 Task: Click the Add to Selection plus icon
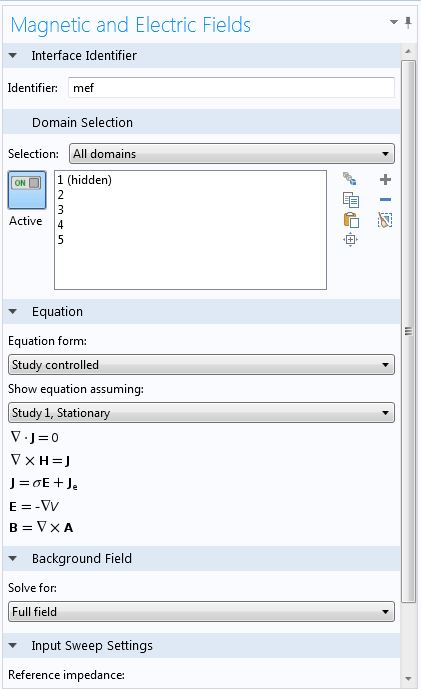pos(385,179)
